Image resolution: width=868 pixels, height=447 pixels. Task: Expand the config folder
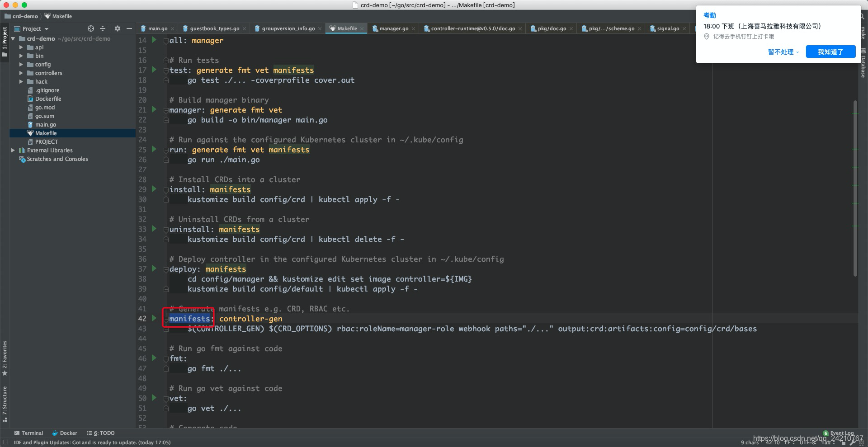pos(21,65)
